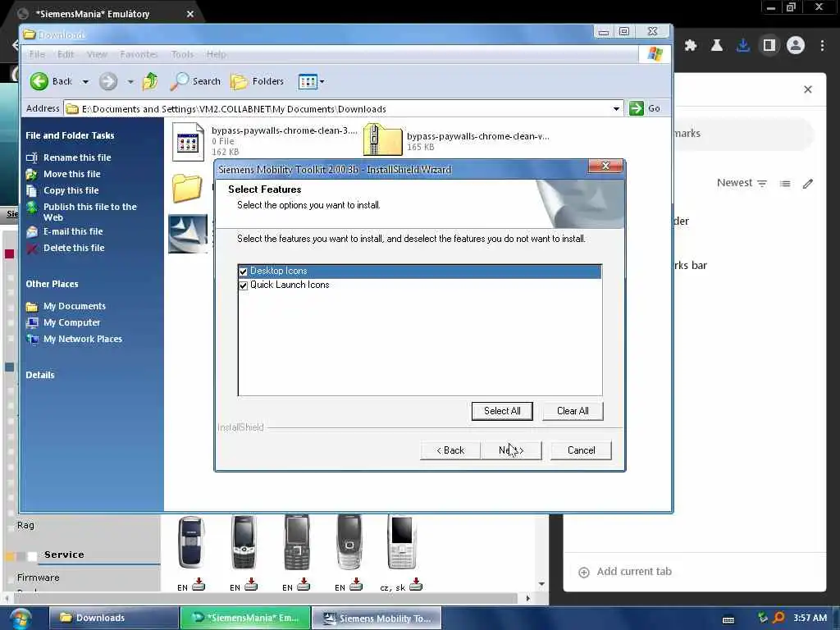
Task: Click the Select All button
Action: tap(502, 411)
